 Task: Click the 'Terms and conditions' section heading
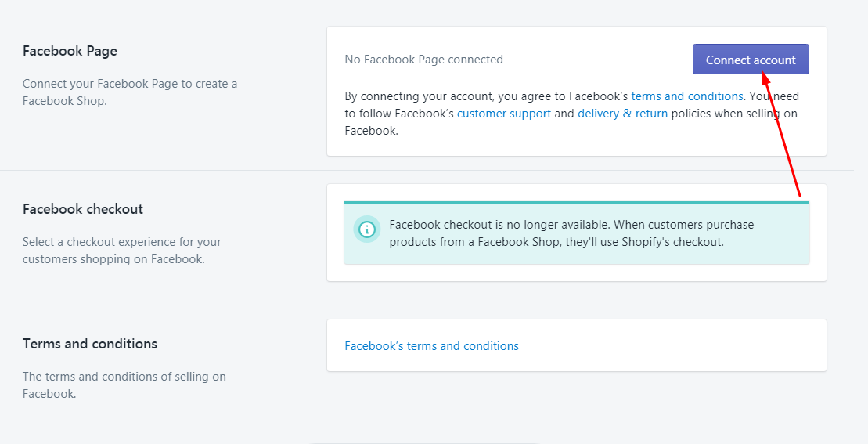(90, 344)
